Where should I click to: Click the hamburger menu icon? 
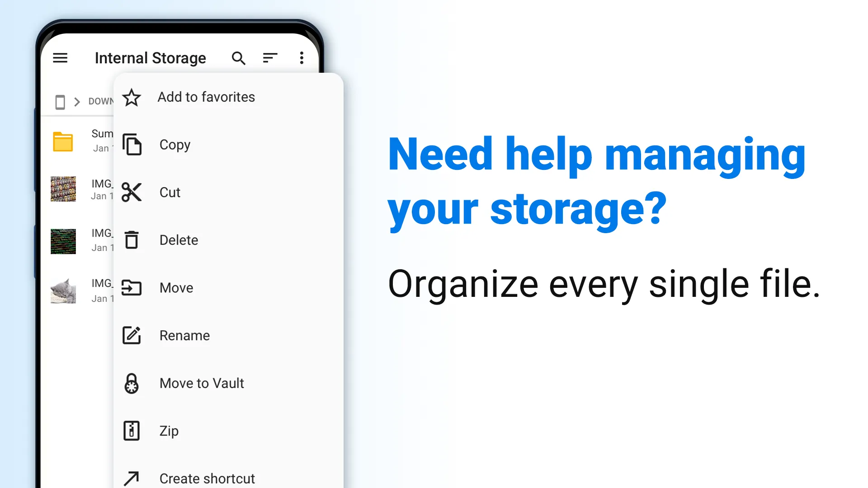(60, 57)
